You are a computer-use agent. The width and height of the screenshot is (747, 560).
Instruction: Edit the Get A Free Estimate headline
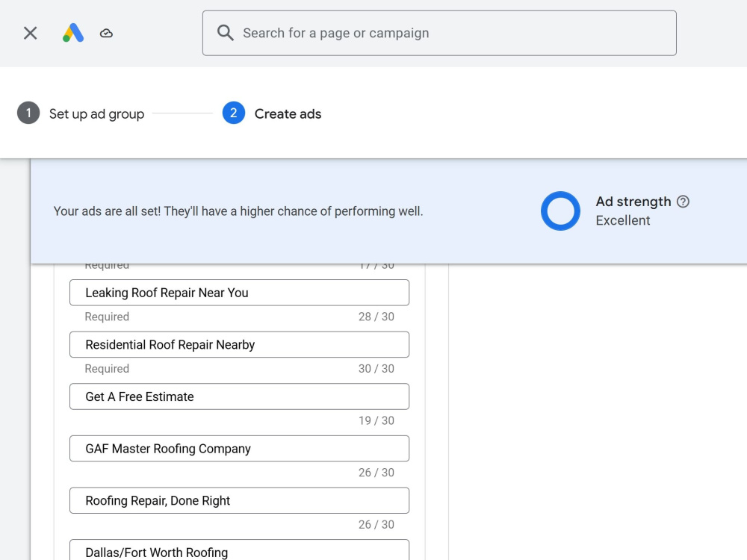click(239, 396)
